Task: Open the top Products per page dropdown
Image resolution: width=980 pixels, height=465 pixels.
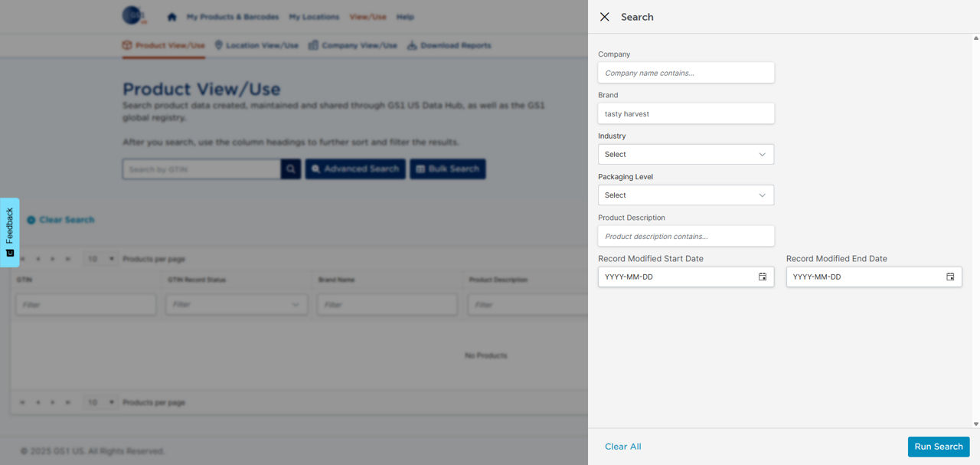Action: [x=101, y=259]
